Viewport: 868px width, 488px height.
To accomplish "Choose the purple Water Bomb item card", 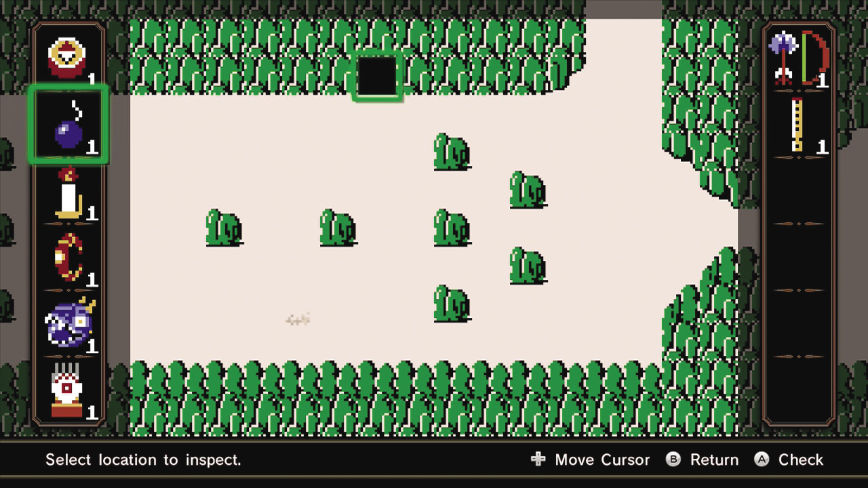I will (x=68, y=324).
